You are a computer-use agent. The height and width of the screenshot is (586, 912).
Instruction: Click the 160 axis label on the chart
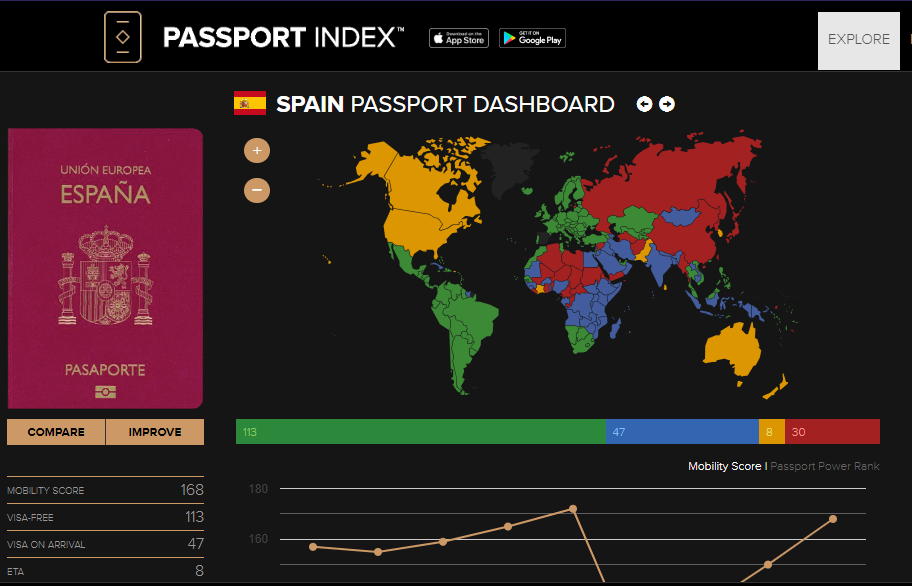coord(258,539)
